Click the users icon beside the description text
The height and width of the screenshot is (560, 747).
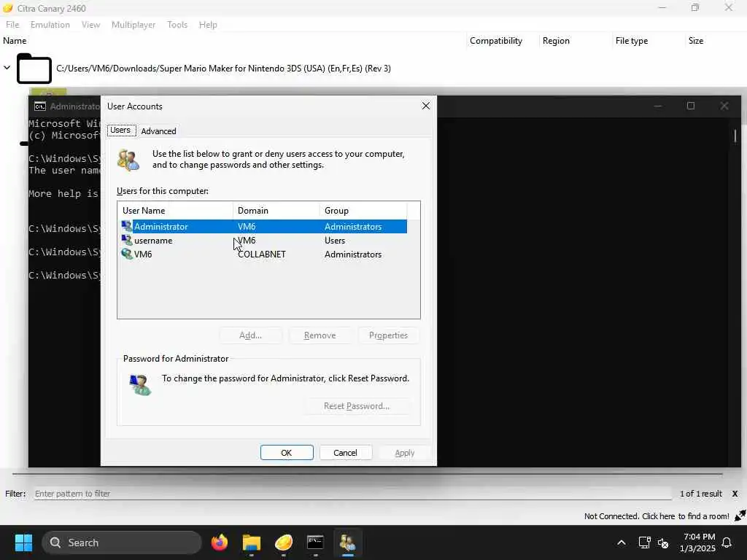128,160
